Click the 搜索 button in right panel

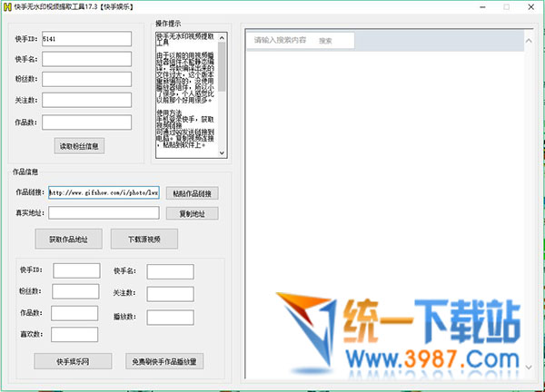click(x=326, y=41)
